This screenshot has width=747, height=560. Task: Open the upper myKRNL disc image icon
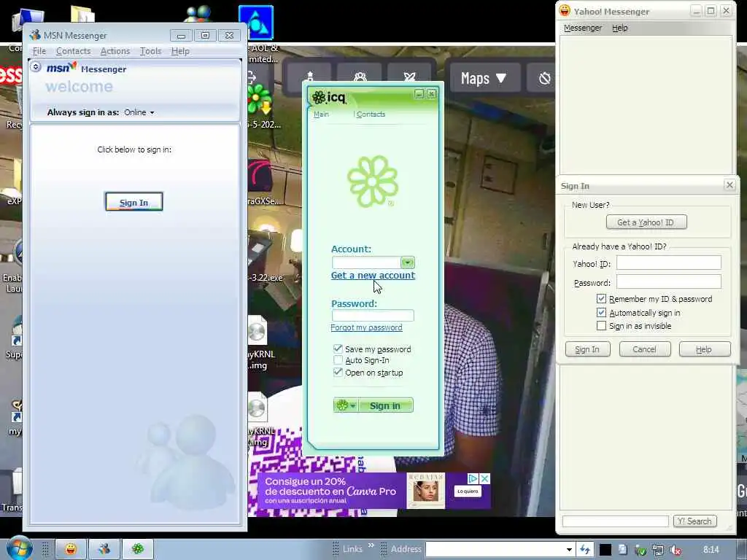point(257,331)
